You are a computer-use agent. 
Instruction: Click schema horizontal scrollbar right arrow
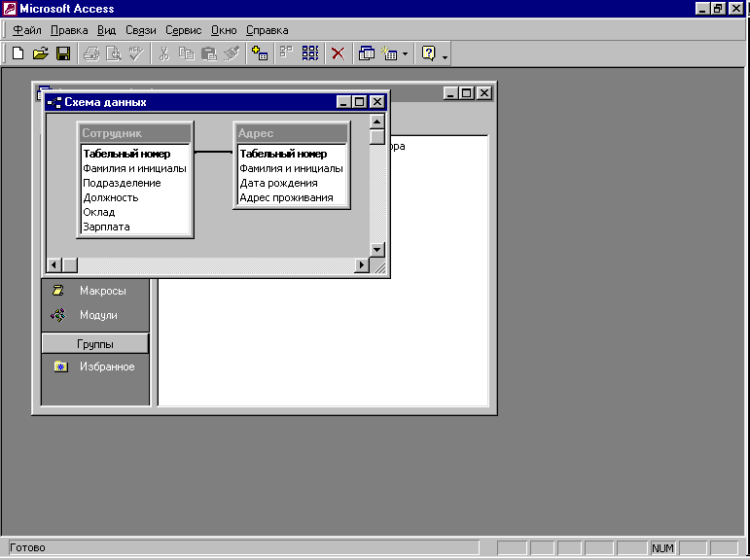[x=362, y=264]
